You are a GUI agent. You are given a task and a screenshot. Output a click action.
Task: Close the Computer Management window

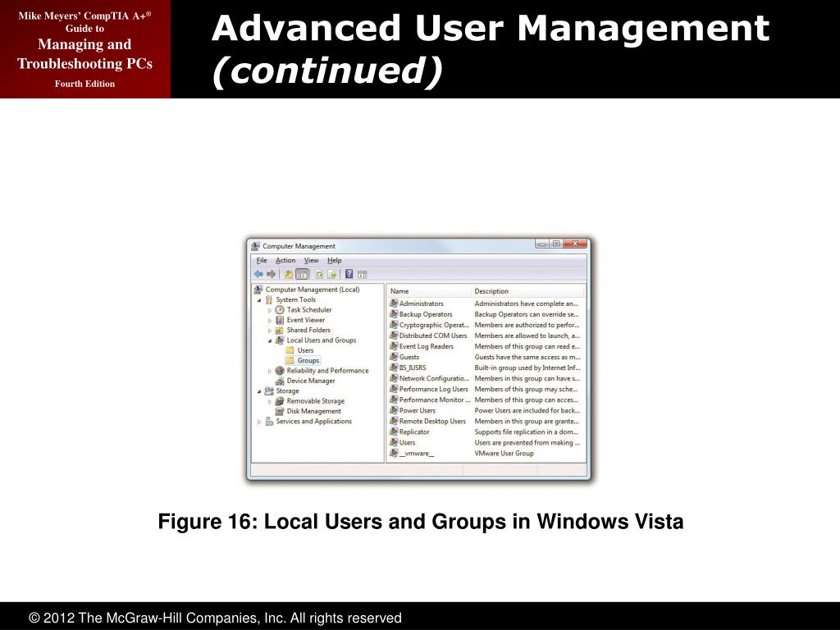pyautogui.click(x=574, y=244)
